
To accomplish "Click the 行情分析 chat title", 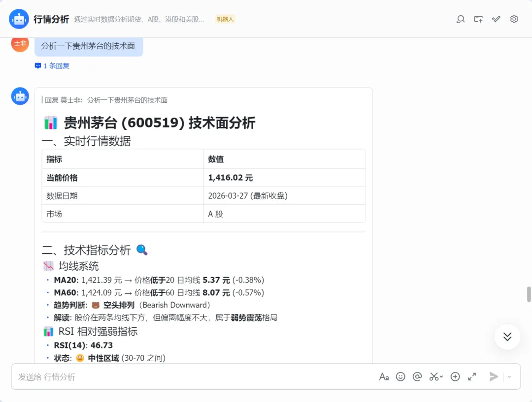I will pyautogui.click(x=51, y=19).
